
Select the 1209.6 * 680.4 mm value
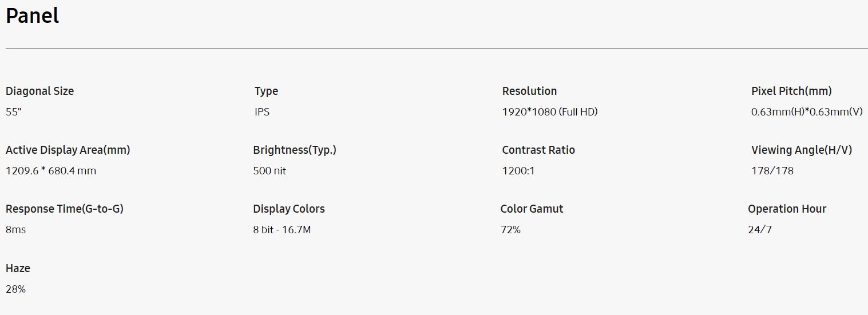click(51, 171)
